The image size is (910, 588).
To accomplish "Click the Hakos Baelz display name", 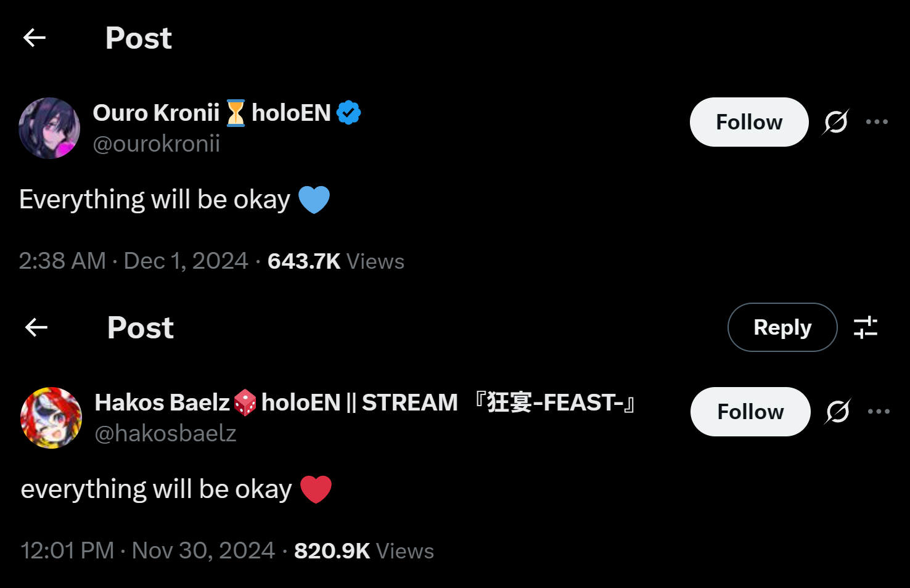I will tap(162, 402).
